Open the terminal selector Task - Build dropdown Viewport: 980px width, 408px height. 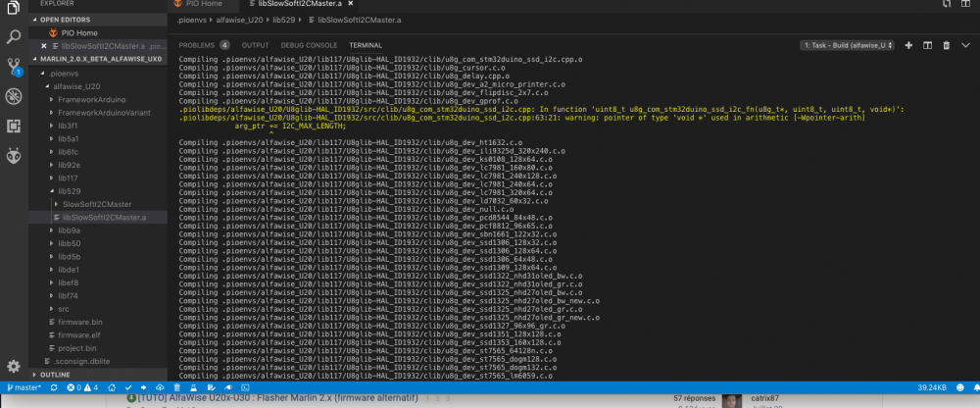pos(848,45)
